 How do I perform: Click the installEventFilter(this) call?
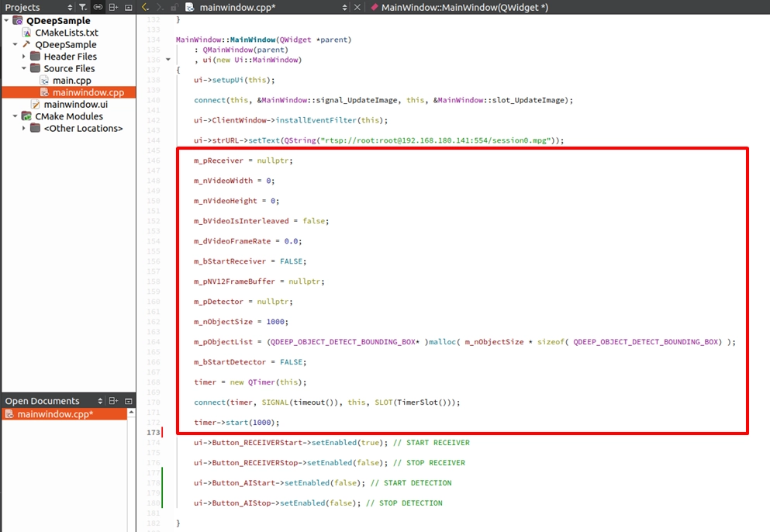pyautogui.click(x=331, y=120)
